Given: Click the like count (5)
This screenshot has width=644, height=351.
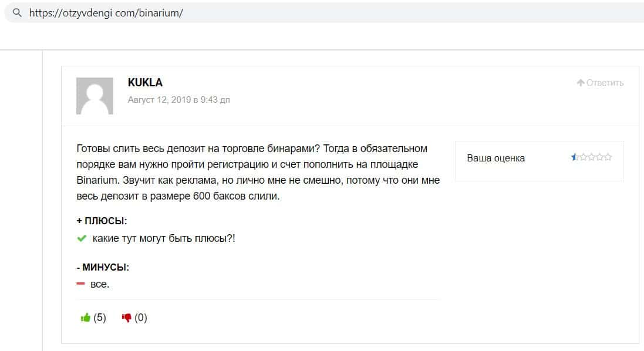Looking at the screenshot, I should pyautogui.click(x=100, y=318).
